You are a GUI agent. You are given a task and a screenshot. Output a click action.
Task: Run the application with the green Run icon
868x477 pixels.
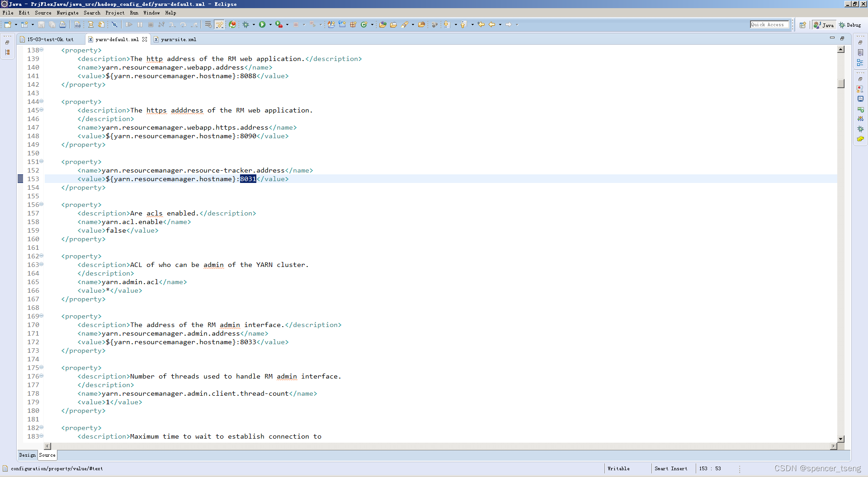coord(264,24)
